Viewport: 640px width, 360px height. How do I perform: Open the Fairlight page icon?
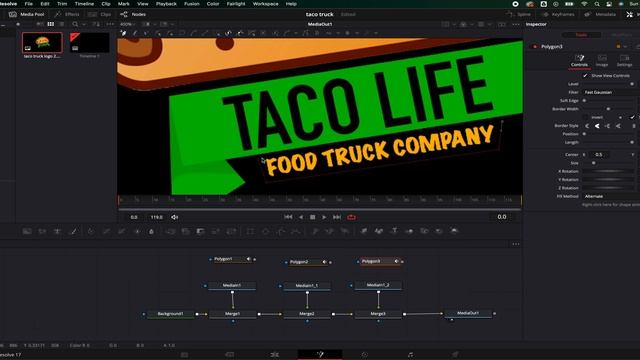[410, 354]
